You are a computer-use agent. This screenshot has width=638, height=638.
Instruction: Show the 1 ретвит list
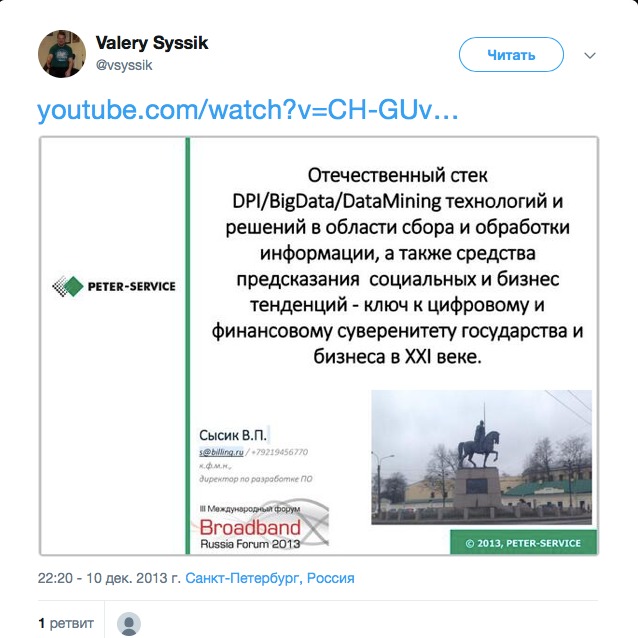pyautogui.click(x=66, y=623)
